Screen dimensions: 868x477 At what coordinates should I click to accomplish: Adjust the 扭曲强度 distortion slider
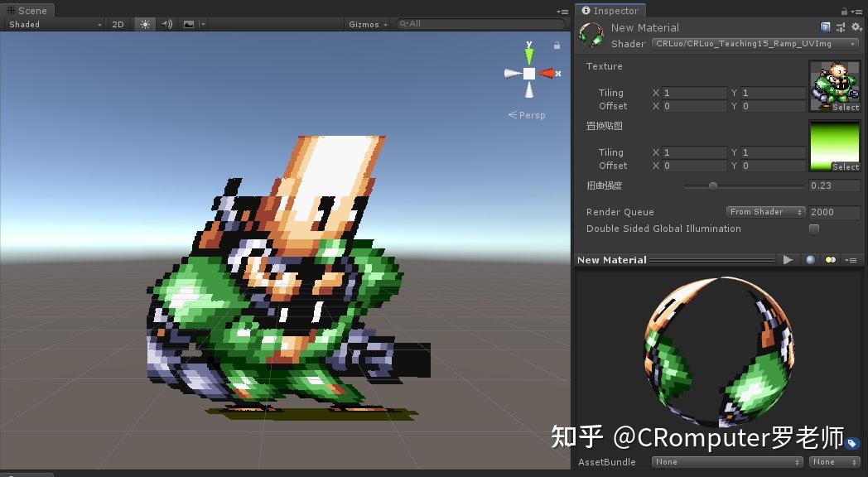(714, 185)
